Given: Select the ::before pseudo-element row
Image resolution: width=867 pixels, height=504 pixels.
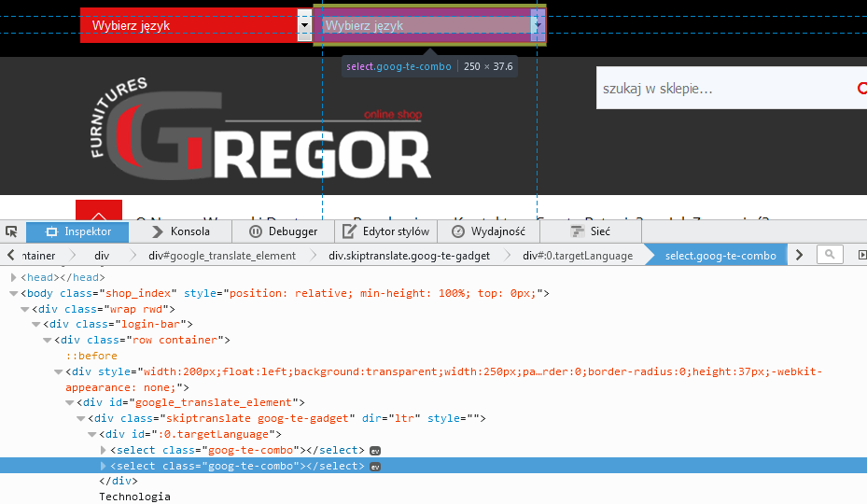Looking at the screenshot, I should coord(91,356).
